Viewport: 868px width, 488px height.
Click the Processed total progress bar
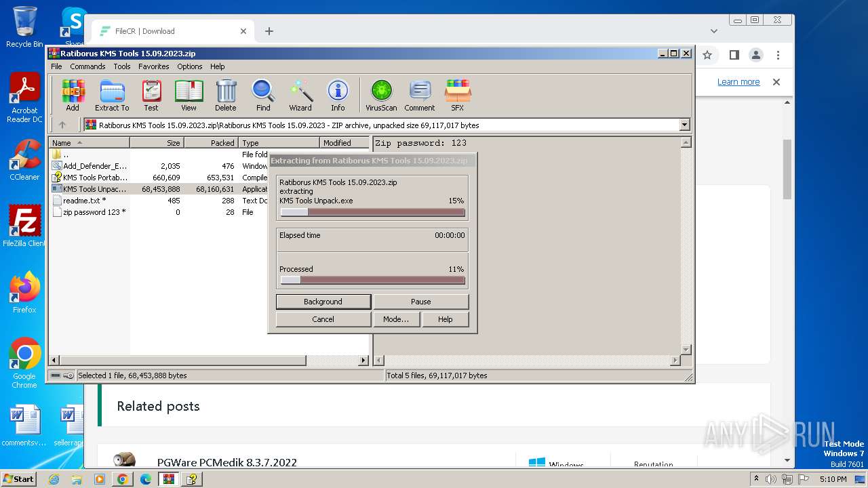(x=372, y=280)
